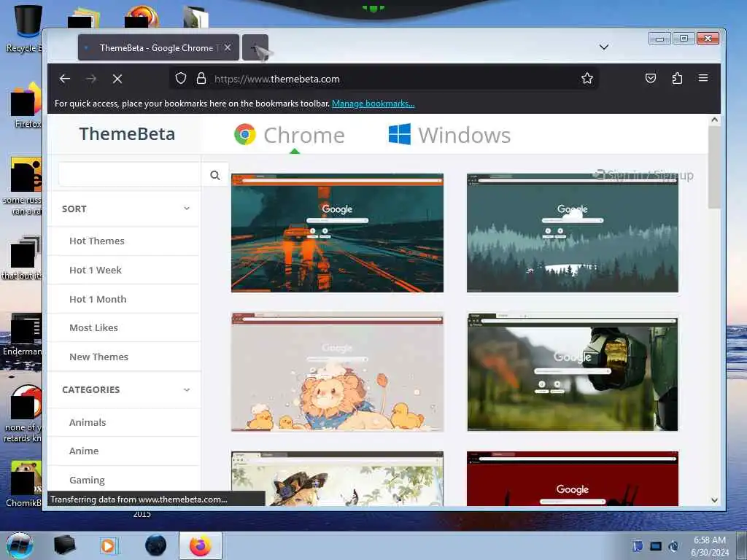This screenshot has height=560, width=747.
Task: Open the Anime category
Action: (84, 451)
